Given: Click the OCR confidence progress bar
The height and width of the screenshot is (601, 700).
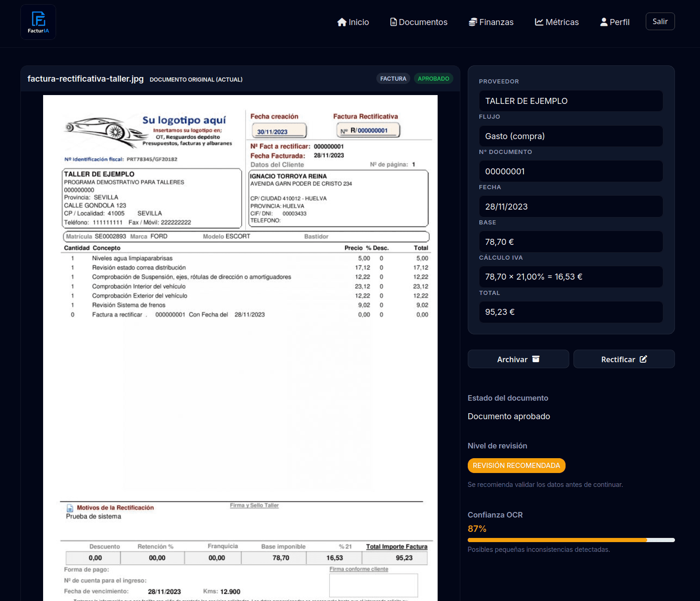Looking at the screenshot, I should pyautogui.click(x=571, y=540).
